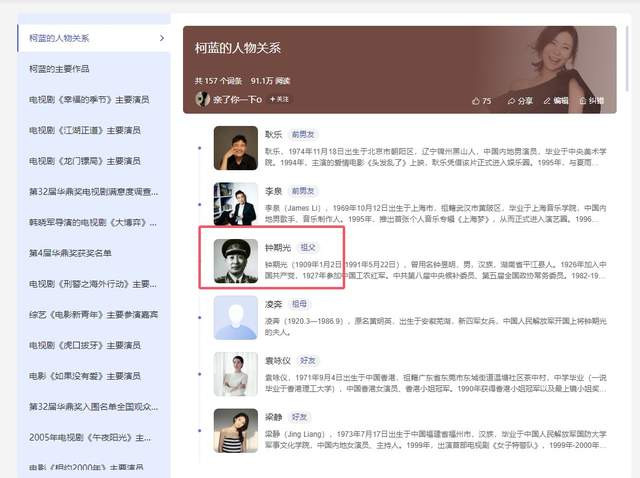Click 凌奔's placeholder avatar thumbnail

click(x=236, y=318)
